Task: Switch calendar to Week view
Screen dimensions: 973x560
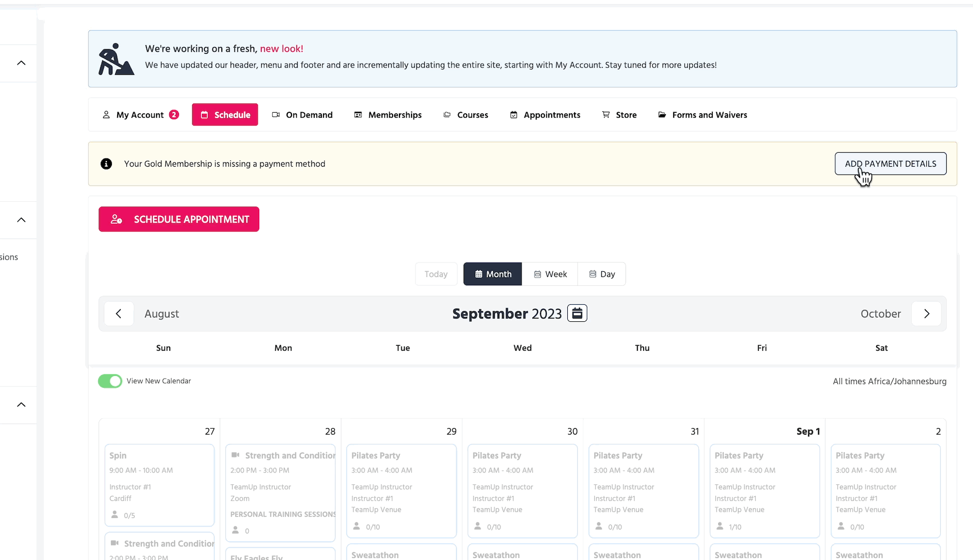Action: (550, 274)
